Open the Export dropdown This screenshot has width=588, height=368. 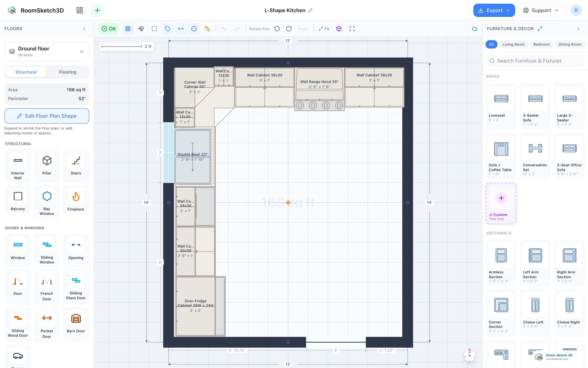click(494, 10)
